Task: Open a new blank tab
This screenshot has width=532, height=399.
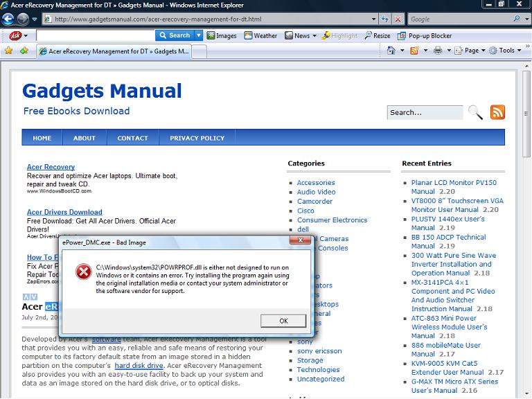Action: pos(199,51)
